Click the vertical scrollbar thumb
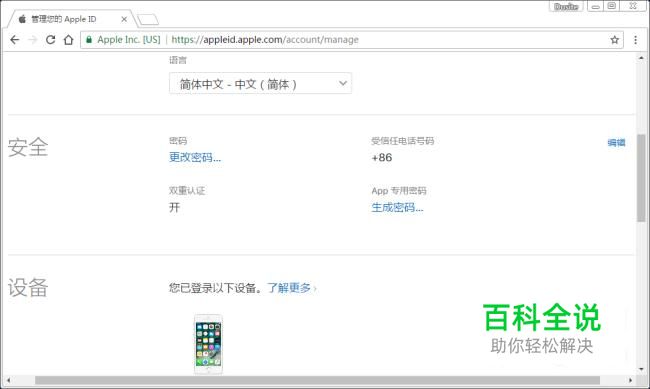Image resolution: width=650 pixels, height=389 pixels. [641, 177]
